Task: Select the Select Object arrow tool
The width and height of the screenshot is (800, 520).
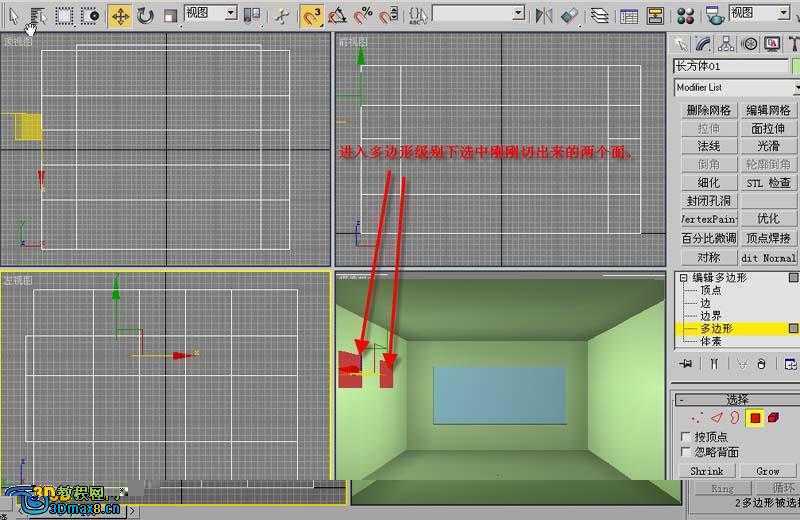Action: [x=14, y=16]
